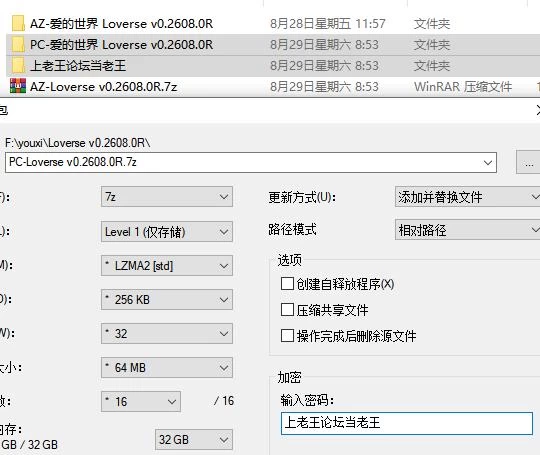This screenshot has height=455, width=540.
Task: Click WinRAR 压缩文件 type cell
Action: pyautogui.click(x=463, y=87)
